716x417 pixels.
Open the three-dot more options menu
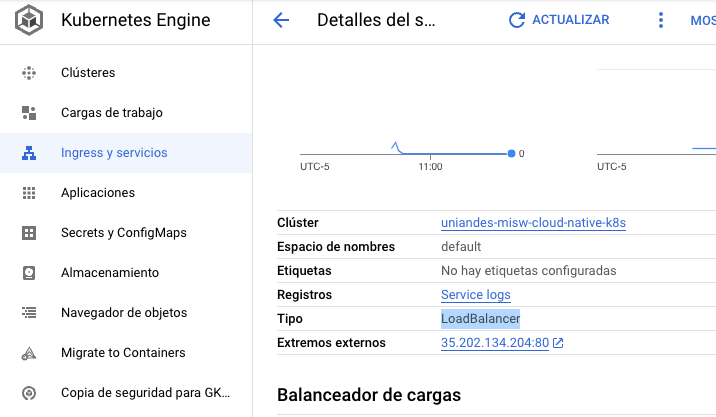pyautogui.click(x=660, y=20)
